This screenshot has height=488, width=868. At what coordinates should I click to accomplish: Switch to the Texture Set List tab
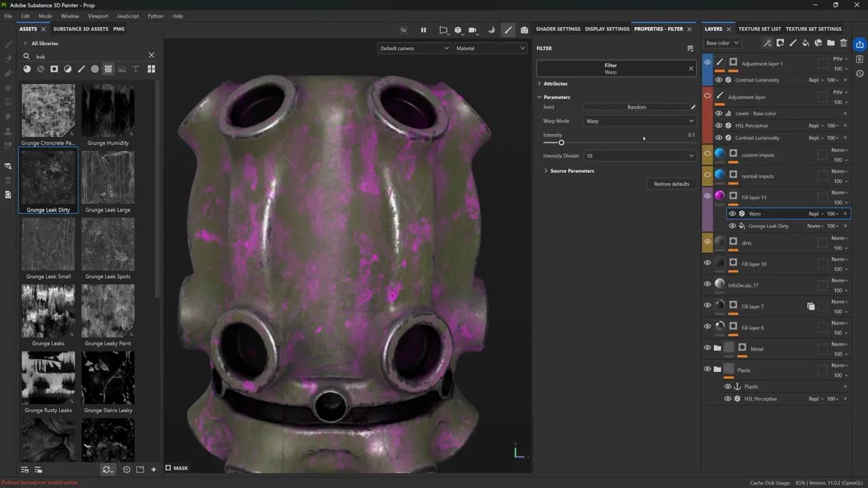pyautogui.click(x=759, y=29)
